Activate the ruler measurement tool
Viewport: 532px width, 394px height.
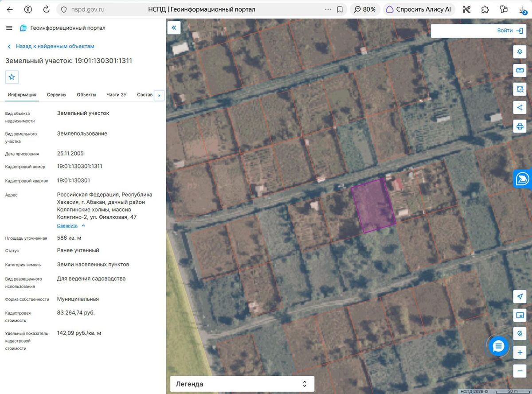click(520, 70)
